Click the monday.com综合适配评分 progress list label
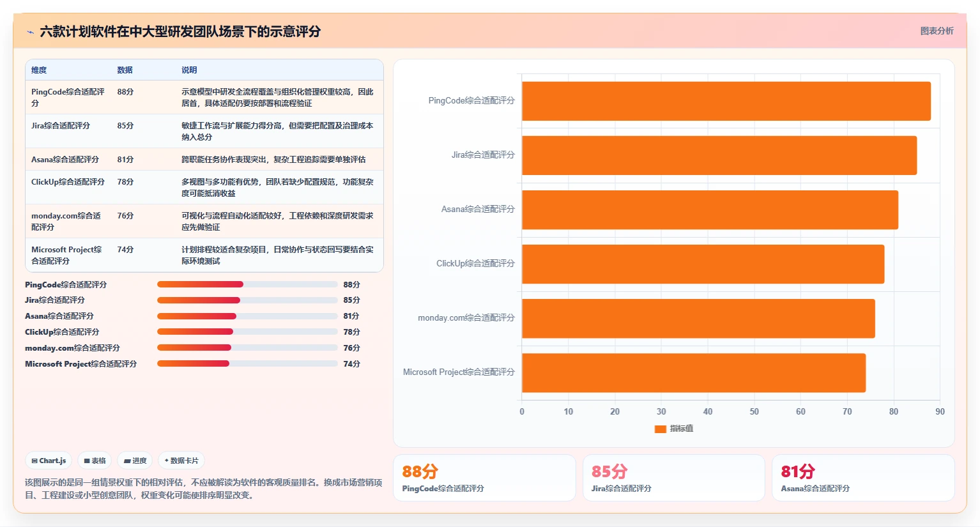 72,348
